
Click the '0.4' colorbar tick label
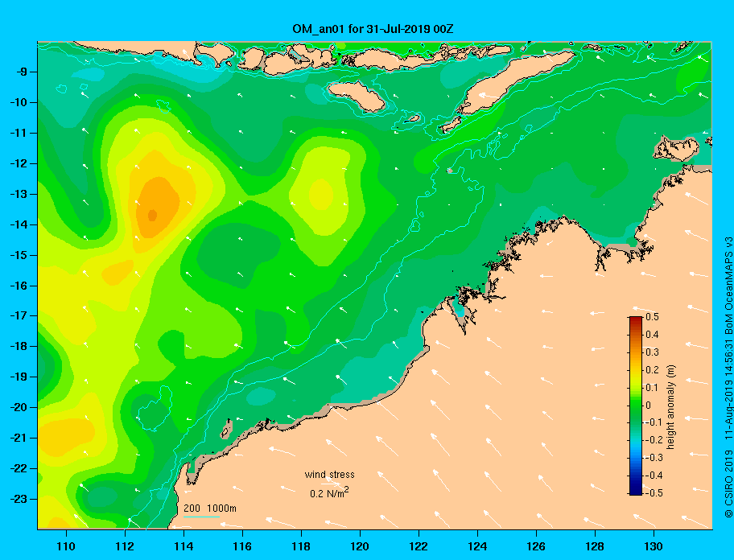click(x=652, y=335)
